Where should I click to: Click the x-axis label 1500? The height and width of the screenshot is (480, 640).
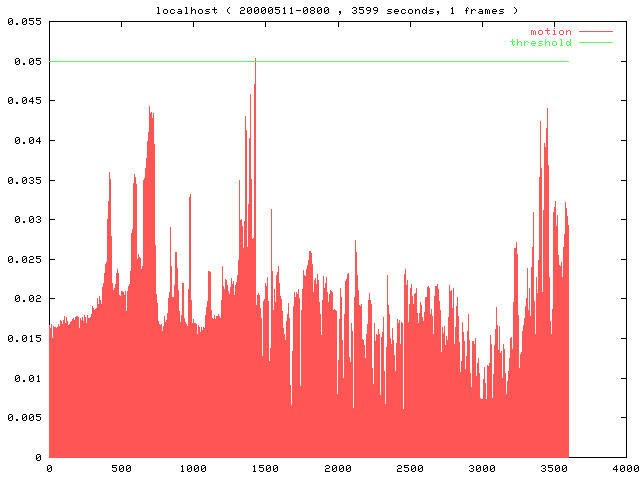click(265, 468)
